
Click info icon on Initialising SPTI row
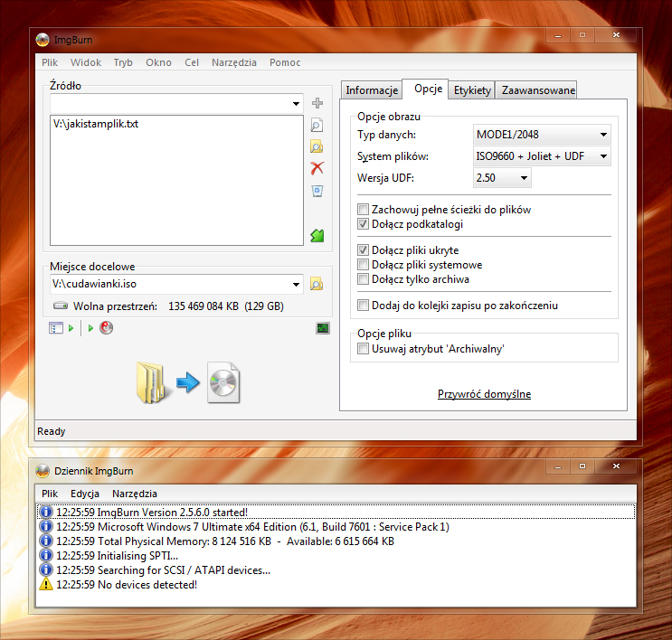click(x=46, y=556)
